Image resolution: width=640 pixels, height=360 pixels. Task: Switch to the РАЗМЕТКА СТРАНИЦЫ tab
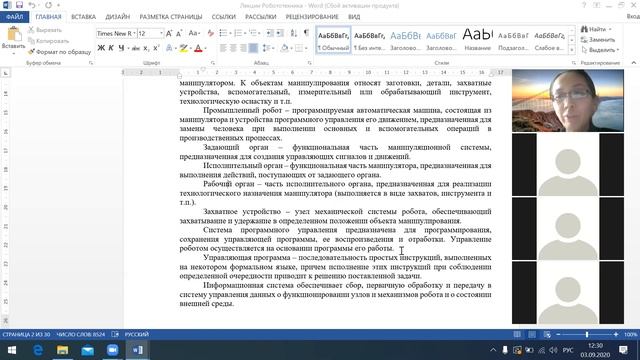point(171,17)
